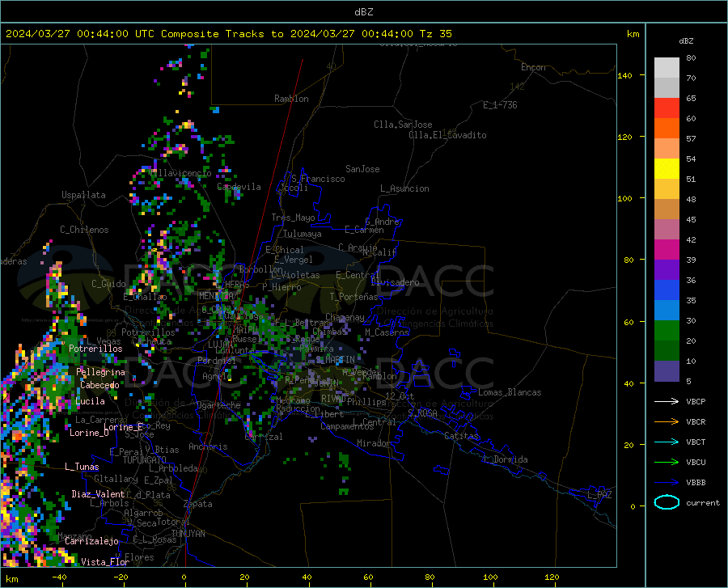The width and height of the screenshot is (728, 588).
Task: Click the green 20 dBZ color swatch
Action: 667,331
